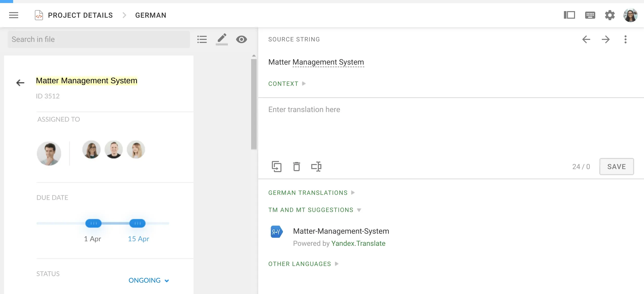Viewport: 644px width, 294px height.
Task: Save the translation with the SAVE button
Action: pyautogui.click(x=616, y=167)
